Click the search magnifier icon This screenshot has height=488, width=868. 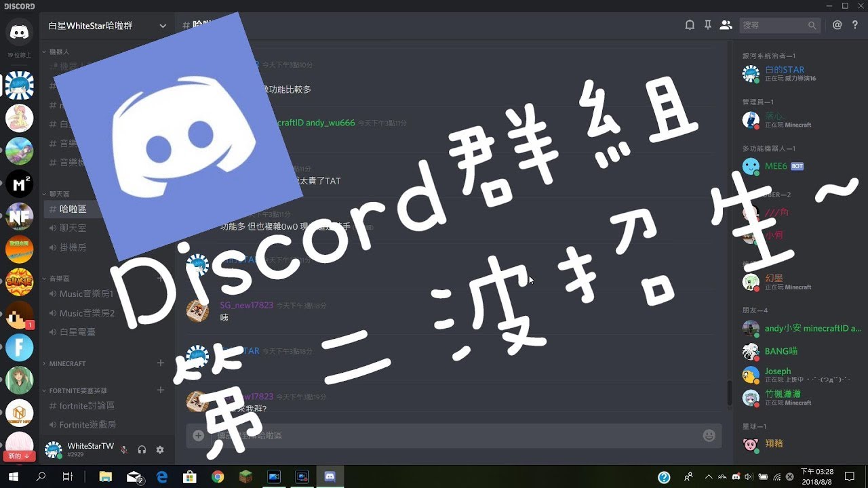pyautogui.click(x=812, y=25)
